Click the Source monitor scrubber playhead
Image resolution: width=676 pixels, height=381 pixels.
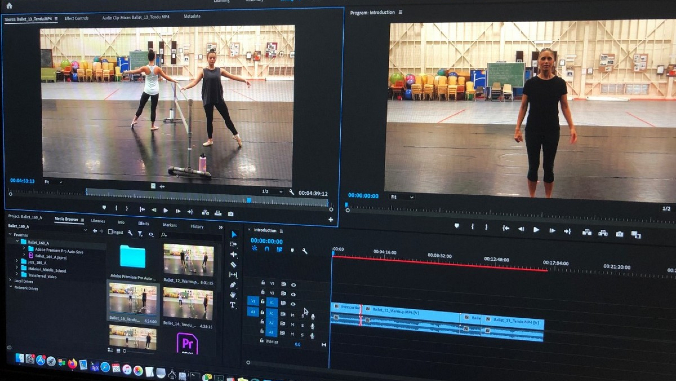[249, 200]
